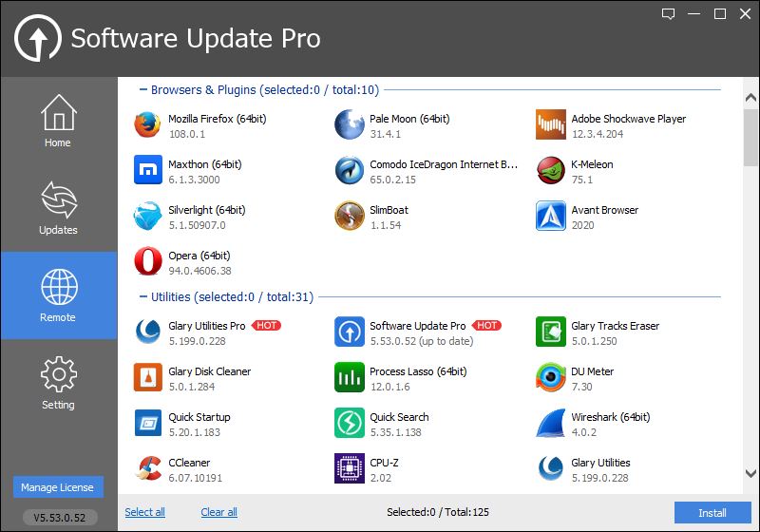Viewport: 760px width, 532px height.
Task: Click the Pale Moon browser icon
Action: tap(349, 124)
